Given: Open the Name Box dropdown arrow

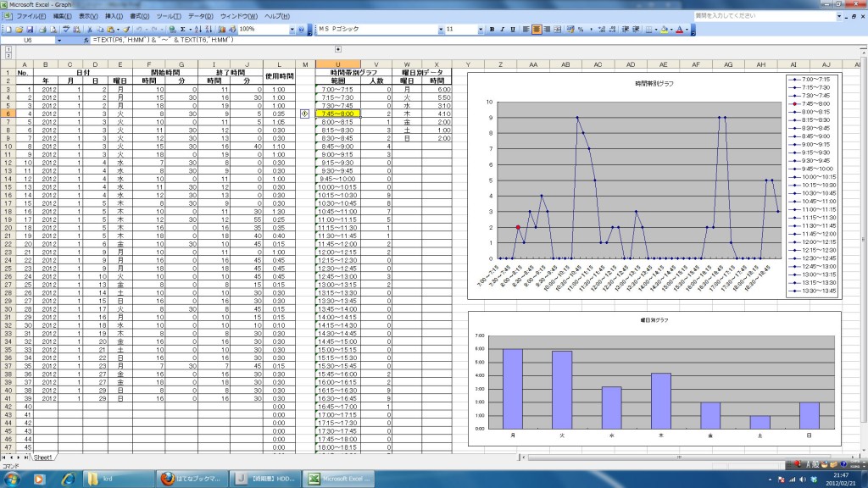Looking at the screenshot, I should pyautogui.click(x=58, y=40).
